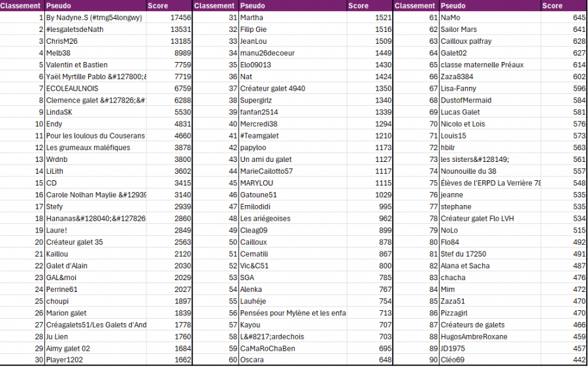Select the "Oscara" cell
The image size is (588, 367).
(x=252, y=360)
